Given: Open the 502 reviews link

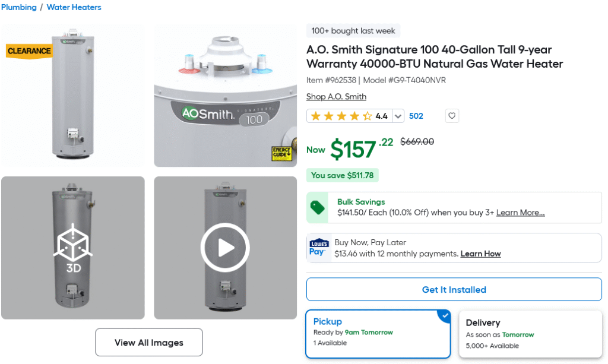Looking at the screenshot, I should coord(416,116).
